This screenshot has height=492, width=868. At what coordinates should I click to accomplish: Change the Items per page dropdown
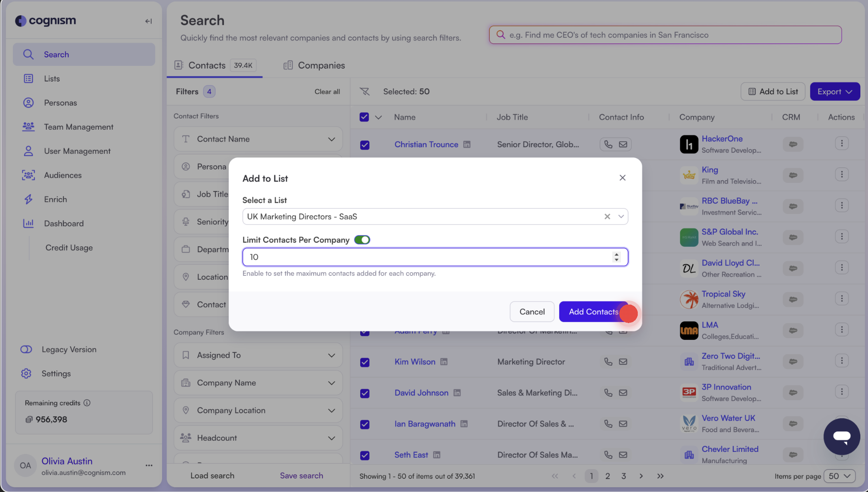pyautogui.click(x=840, y=476)
